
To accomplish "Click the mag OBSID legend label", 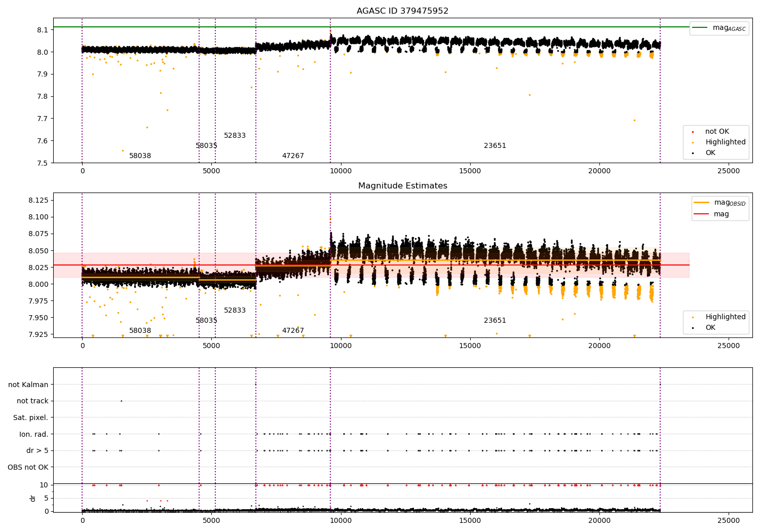I will point(730,203).
